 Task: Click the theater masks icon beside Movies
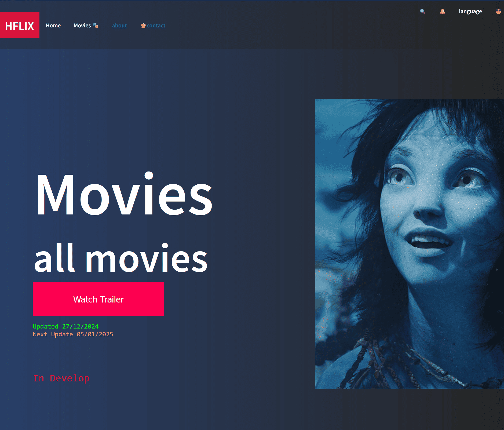click(x=96, y=25)
